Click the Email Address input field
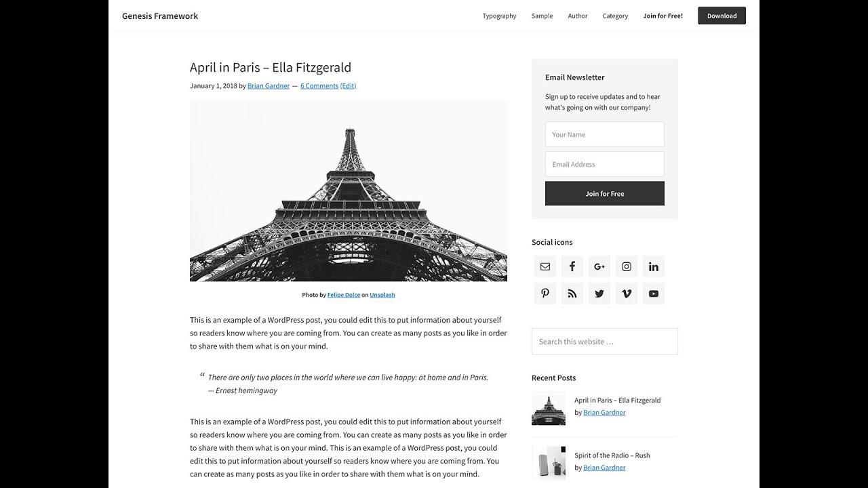The width and height of the screenshot is (868, 488). [x=605, y=164]
